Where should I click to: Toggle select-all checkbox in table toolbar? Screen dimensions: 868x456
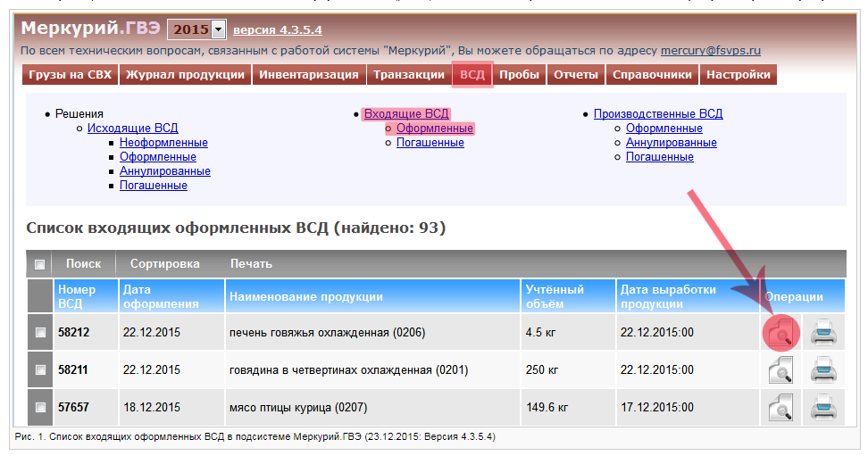point(40,264)
